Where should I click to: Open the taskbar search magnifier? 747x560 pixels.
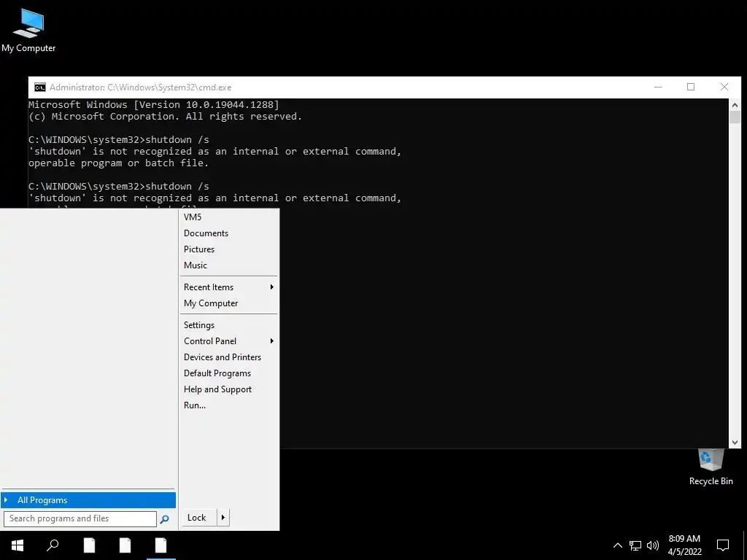tap(53, 545)
